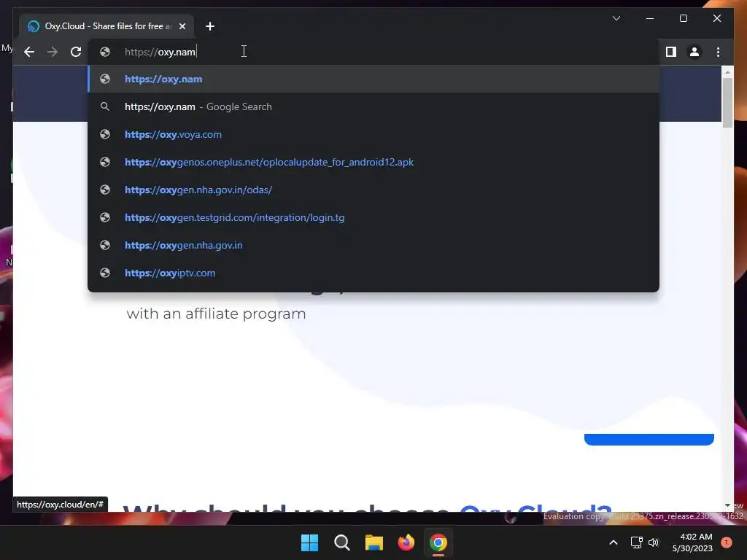Click the blue button on the page
Image resolution: width=747 pixels, height=560 pixels.
click(x=649, y=439)
